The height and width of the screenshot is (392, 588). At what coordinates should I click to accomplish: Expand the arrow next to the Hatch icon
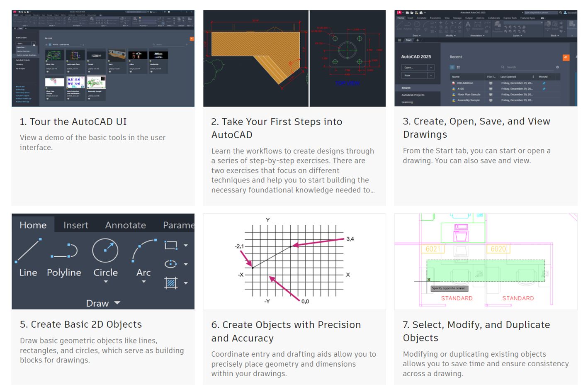(186, 283)
